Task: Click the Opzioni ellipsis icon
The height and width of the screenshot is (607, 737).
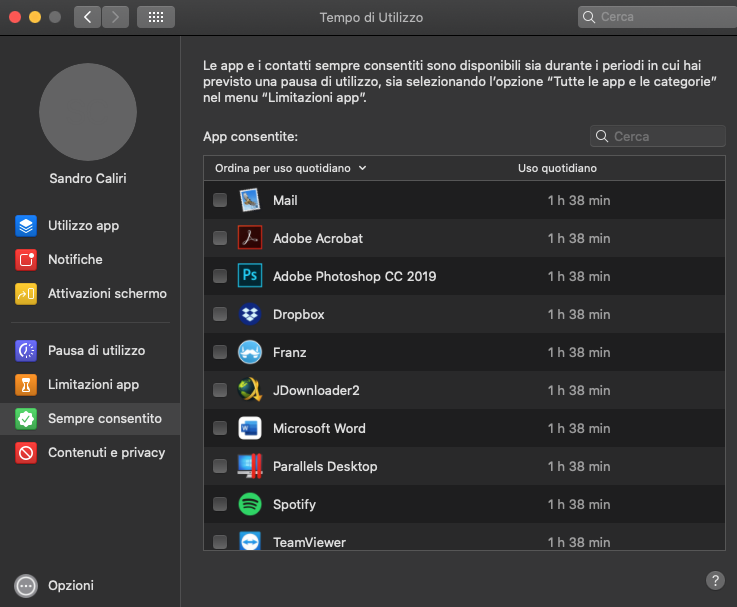Action: click(x=26, y=586)
